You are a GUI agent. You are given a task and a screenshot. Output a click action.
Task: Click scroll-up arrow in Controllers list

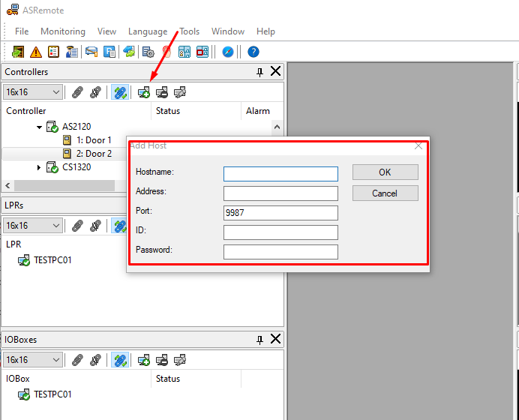[277, 127]
